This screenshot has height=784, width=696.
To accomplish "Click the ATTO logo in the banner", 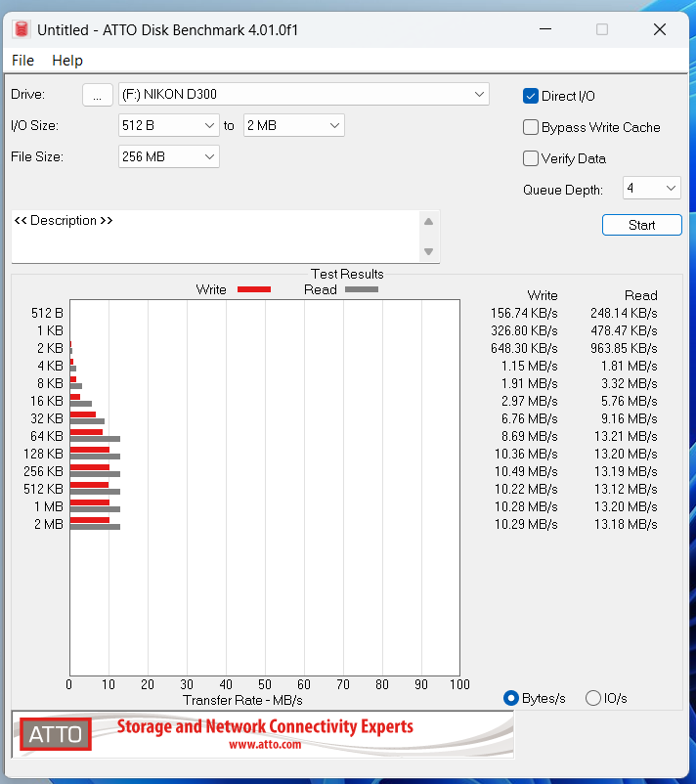I will pos(56,734).
